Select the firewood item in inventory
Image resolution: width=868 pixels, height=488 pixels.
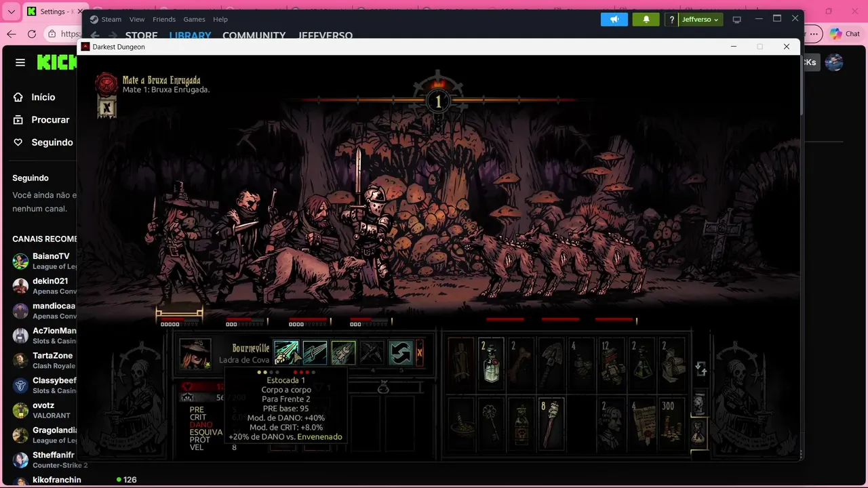click(x=461, y=364)
